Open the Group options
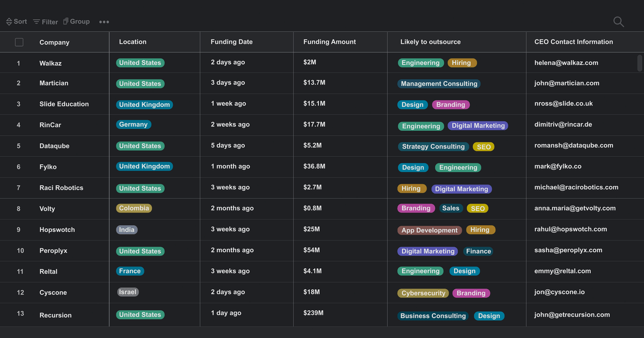644x338 pixels. click(x=76, y=21)
